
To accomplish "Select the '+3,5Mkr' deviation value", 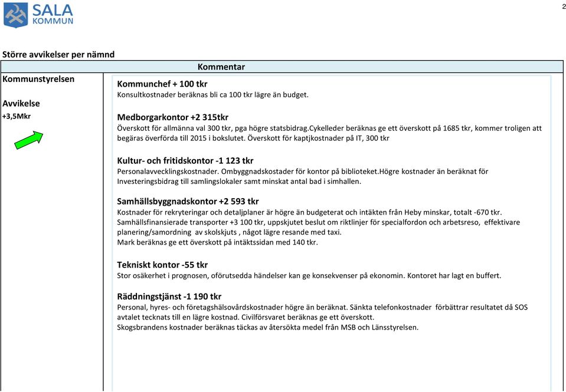I will (17, 117).
